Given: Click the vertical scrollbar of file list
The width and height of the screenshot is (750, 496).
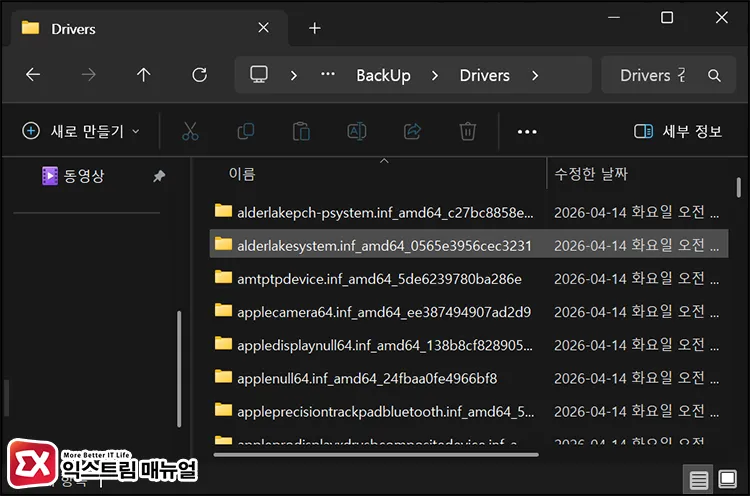Looking at the screenshot, I should [739, 187].
